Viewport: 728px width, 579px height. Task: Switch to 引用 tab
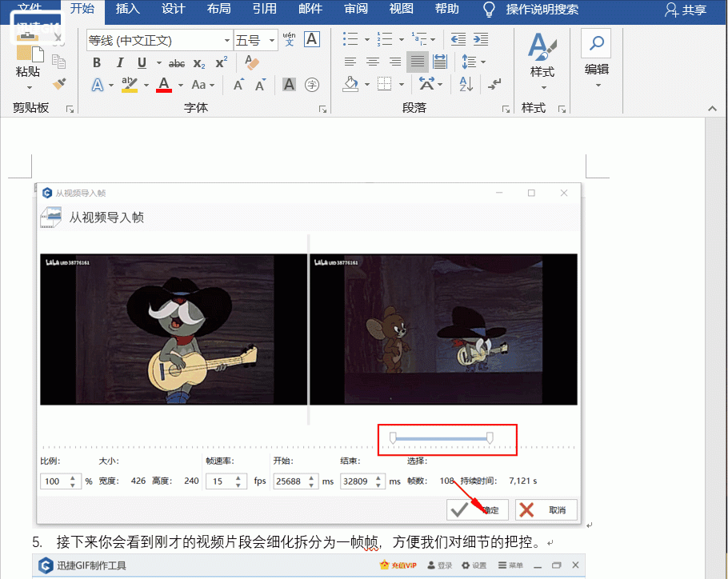point(264,9)
